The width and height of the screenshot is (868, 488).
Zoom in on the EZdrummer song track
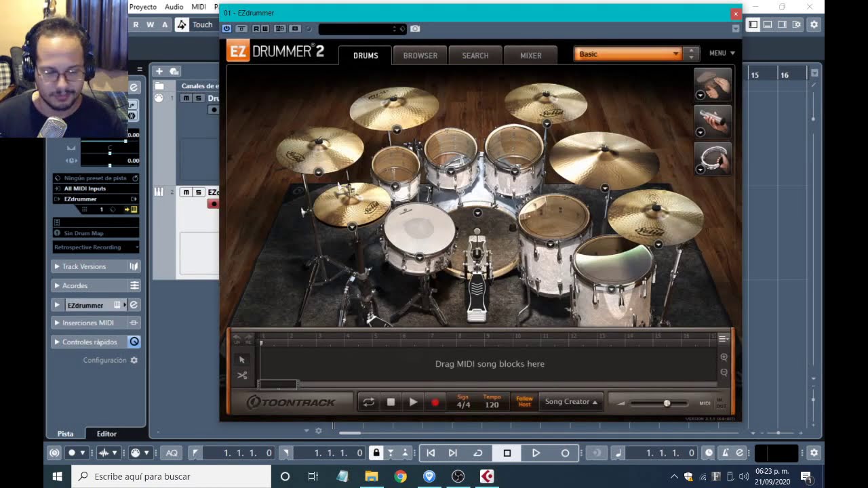click(724, 357)
